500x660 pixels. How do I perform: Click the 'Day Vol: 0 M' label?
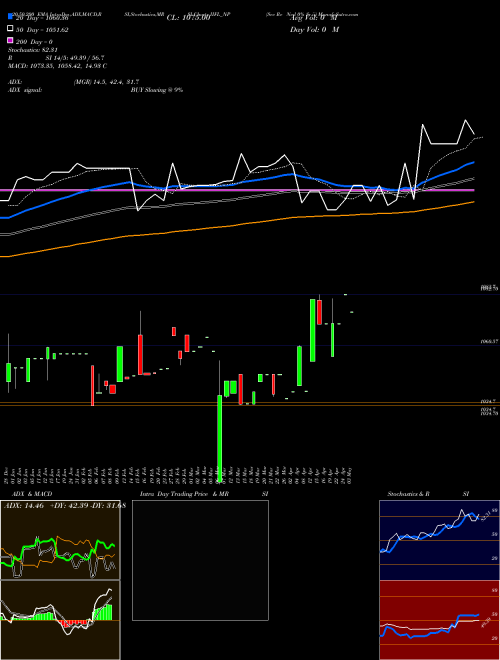coord(314,30)
